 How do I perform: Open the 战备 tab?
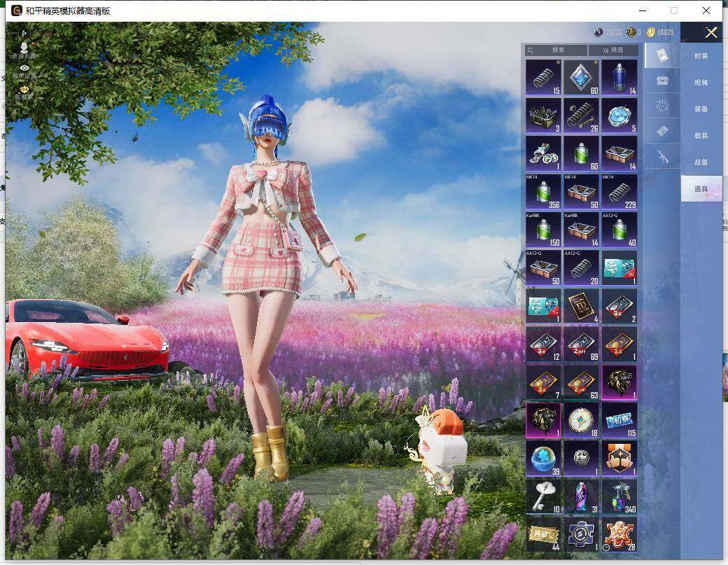click(701, 162)
